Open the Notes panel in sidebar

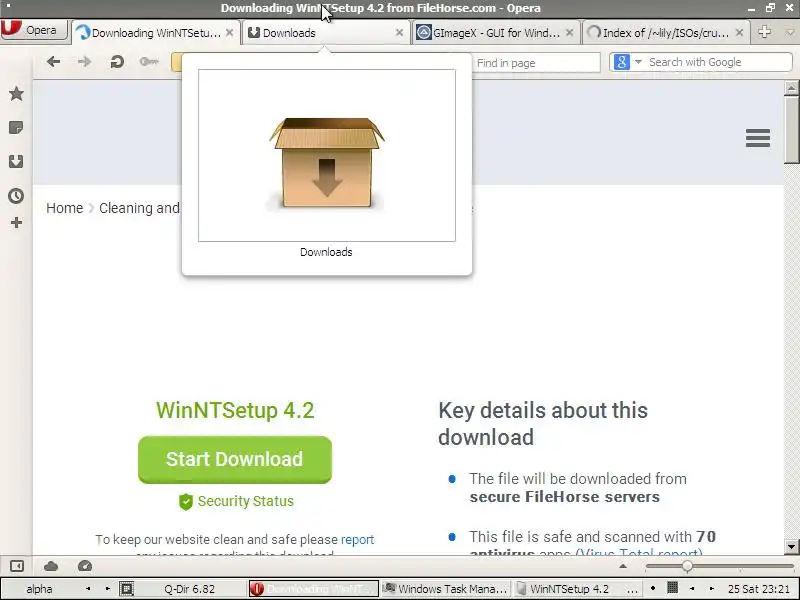point(16,128)
